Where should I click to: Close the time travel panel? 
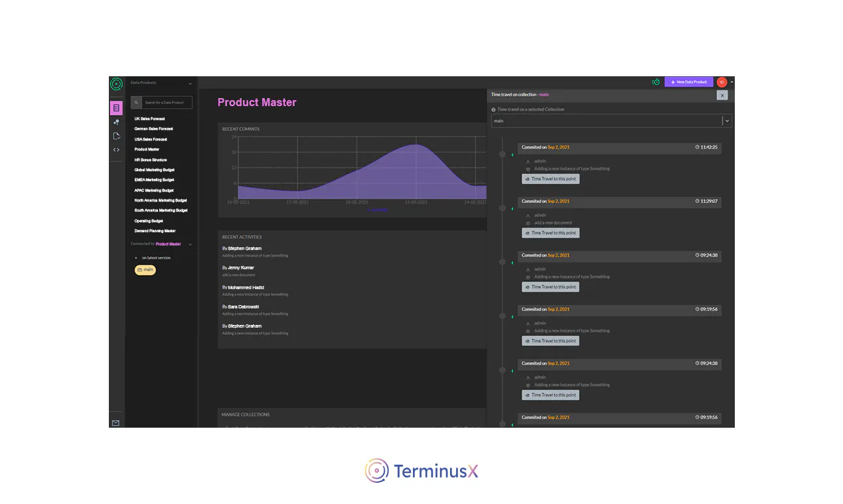[x=722, y=95]
